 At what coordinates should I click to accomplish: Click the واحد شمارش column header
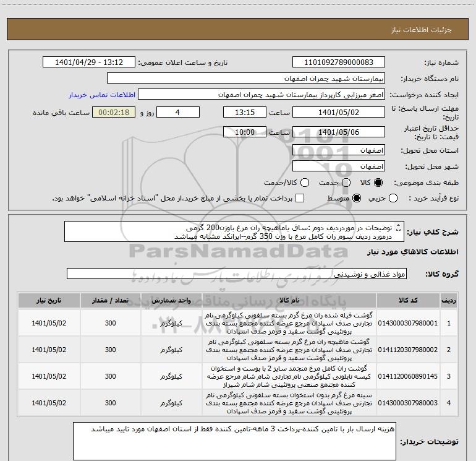pos(171,301)
